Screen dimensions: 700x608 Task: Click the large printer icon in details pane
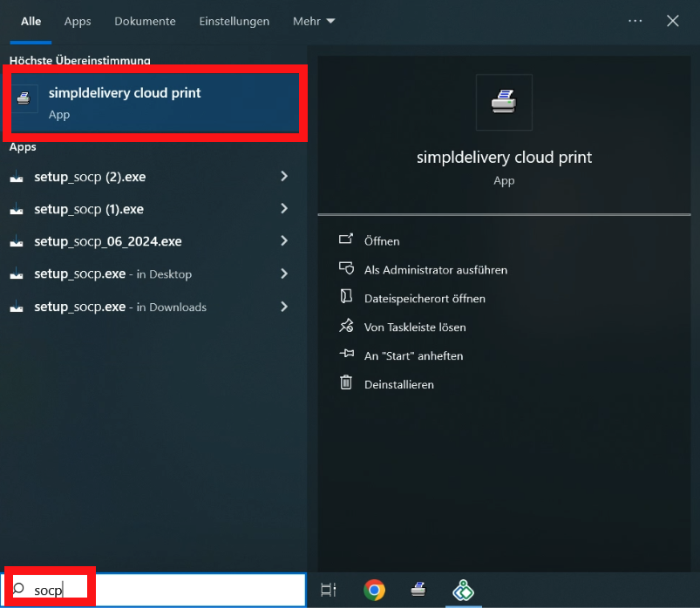coord(504,102)
